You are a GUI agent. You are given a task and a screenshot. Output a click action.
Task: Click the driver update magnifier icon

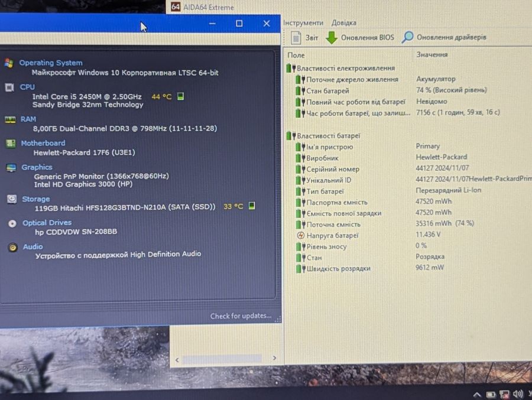pos(407,37)
